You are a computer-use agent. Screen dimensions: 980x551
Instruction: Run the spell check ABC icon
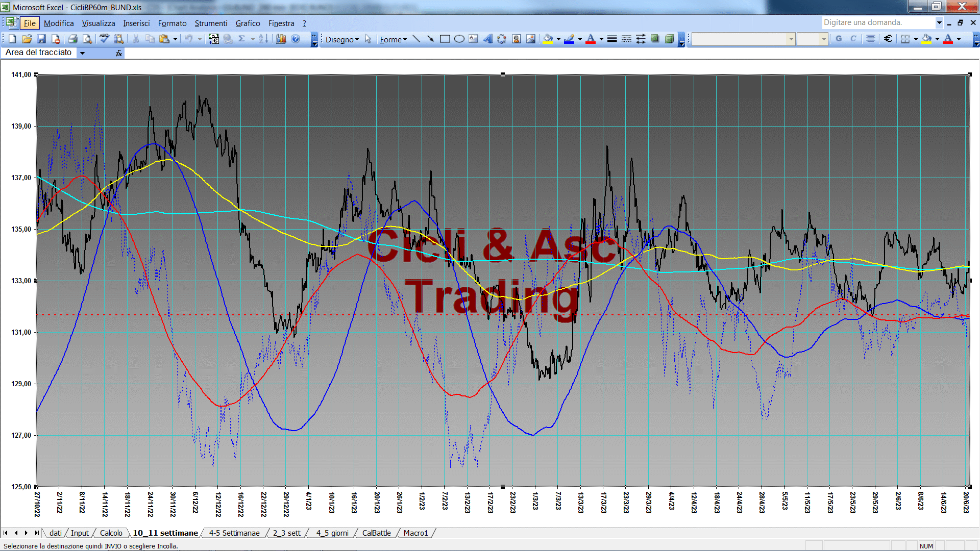point(104,39)
